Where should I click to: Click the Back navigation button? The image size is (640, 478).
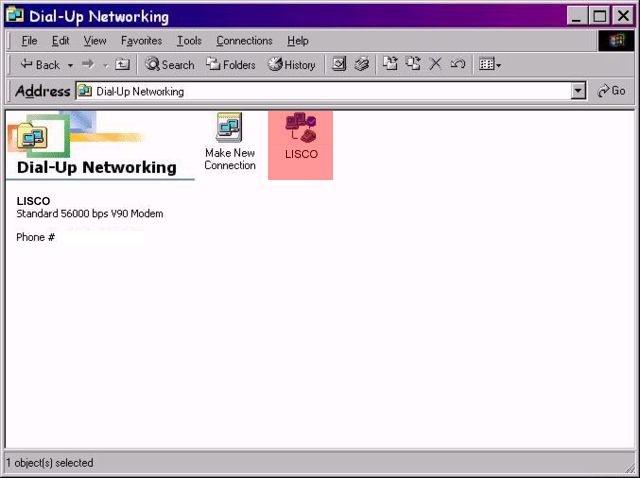(x=40, y=65)
